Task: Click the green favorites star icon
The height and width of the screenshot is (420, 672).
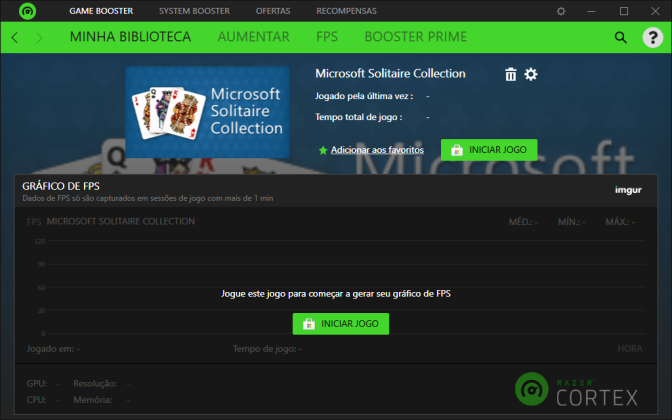Action: tap(323, 150)
